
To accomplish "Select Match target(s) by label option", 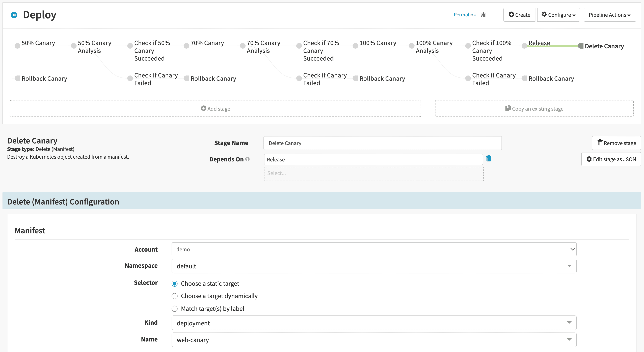I will coord(174,309).
